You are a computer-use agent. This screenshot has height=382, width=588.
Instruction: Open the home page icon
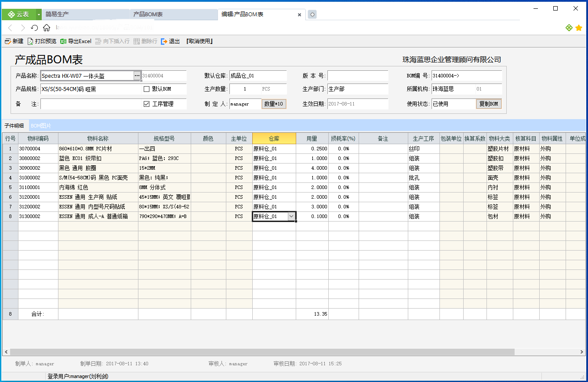tap(47, 28)
